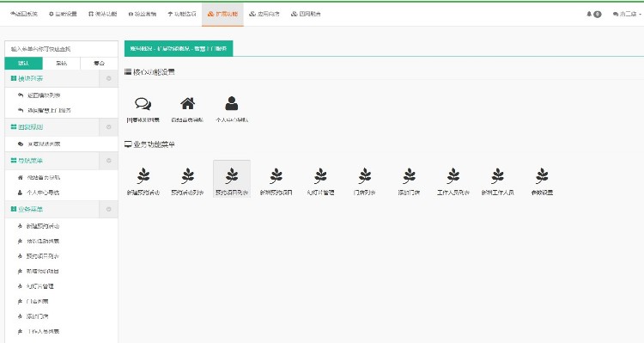Screen dimensions: 644x343
Task: Click the 回复规则 section header
Action: tap(52, 127)
